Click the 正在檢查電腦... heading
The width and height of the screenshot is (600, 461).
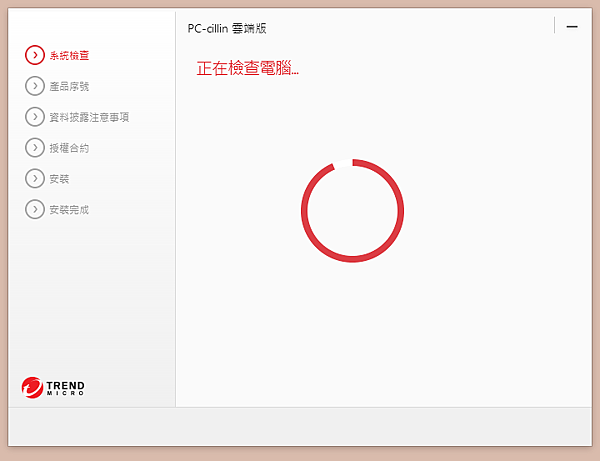pyautogui.click(x=247, y=68)
